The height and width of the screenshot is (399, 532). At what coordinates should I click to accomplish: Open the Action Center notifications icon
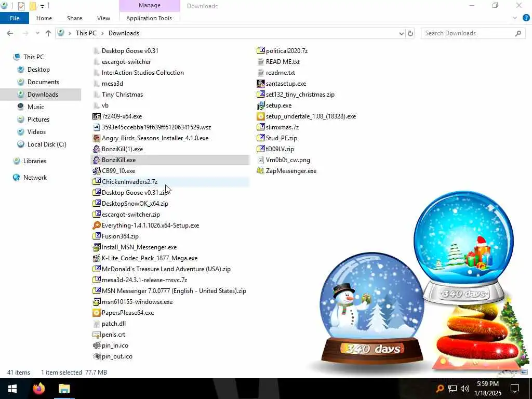click(515, 389)
